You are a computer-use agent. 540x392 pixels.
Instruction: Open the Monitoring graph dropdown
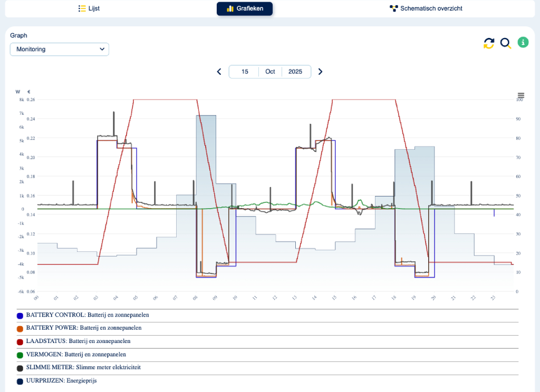tap(60, 49)
